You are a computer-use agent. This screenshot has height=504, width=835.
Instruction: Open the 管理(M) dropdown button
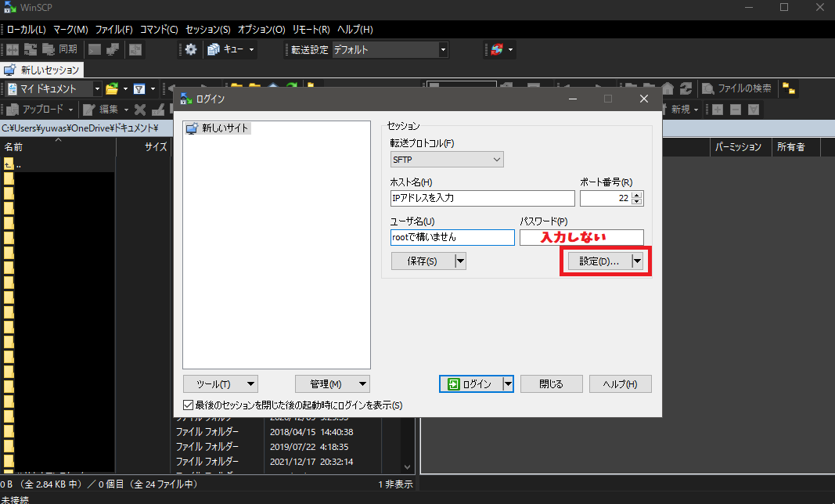(333, 384)
